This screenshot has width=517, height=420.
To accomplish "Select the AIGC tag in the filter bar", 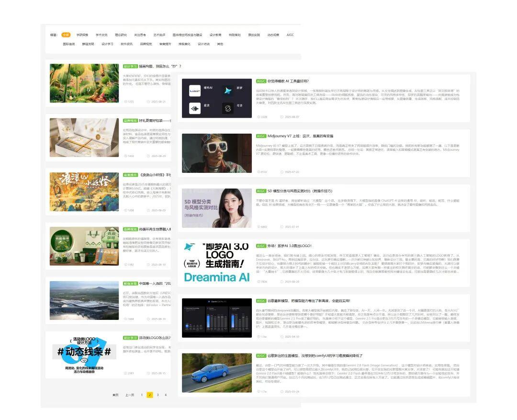I will coord(290,34).
